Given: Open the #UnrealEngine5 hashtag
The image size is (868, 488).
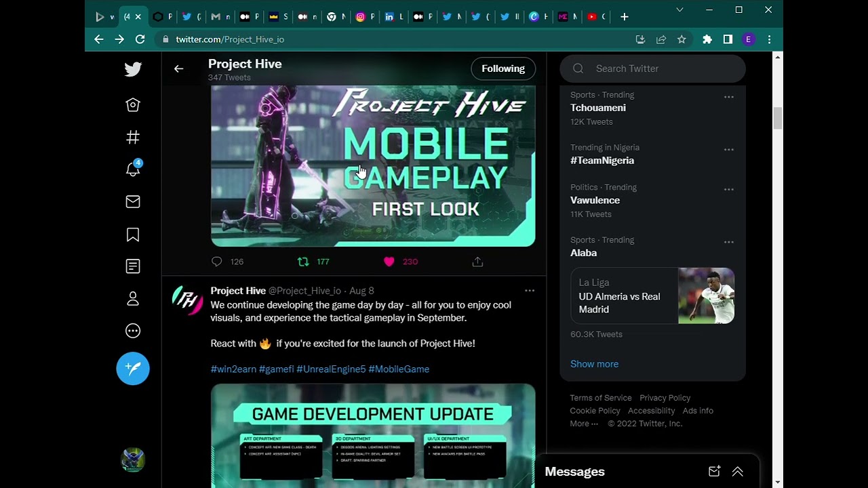Looking at the screenshot, I should (331, 369).
